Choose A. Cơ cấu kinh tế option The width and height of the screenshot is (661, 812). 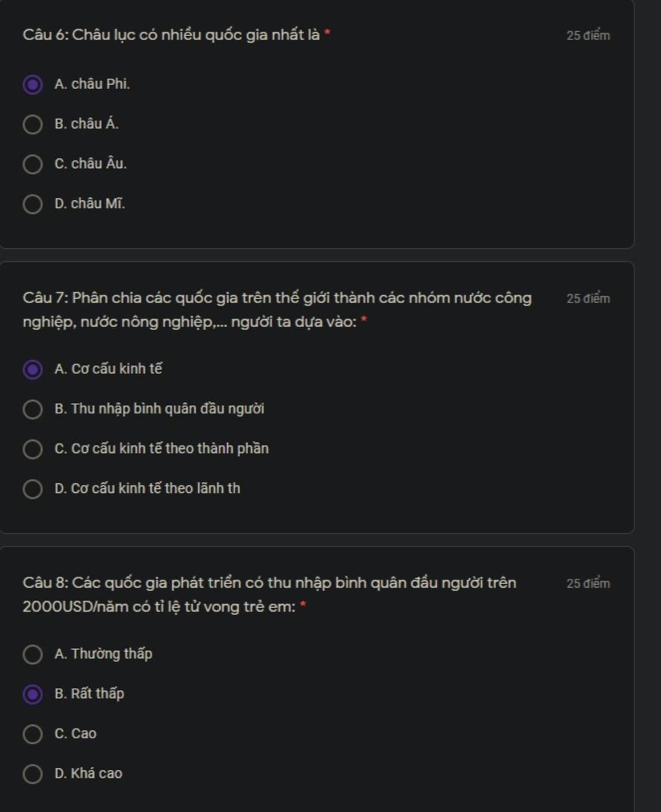32,370
